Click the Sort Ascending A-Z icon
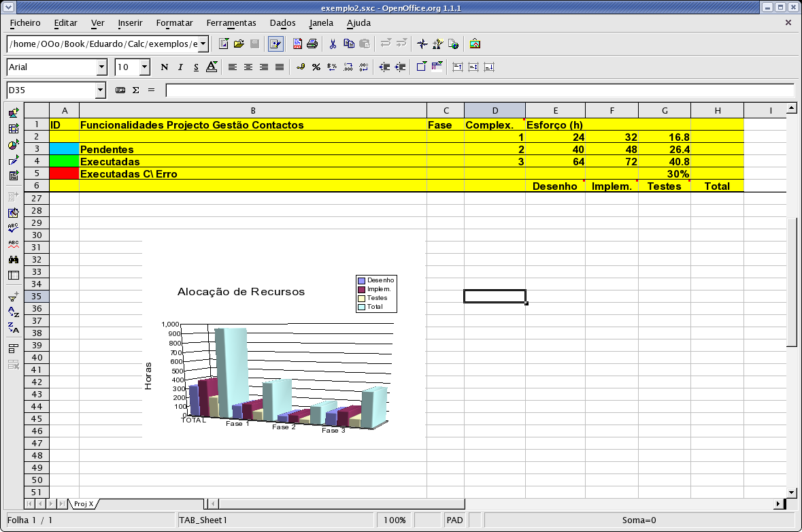Screen dimensions: 802x532 click(13, 312)
